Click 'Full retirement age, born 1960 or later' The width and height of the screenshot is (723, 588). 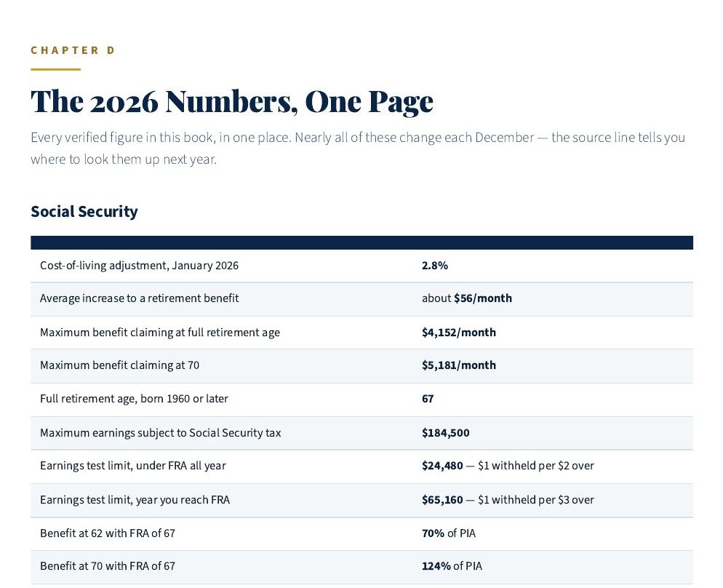(134, 399)
